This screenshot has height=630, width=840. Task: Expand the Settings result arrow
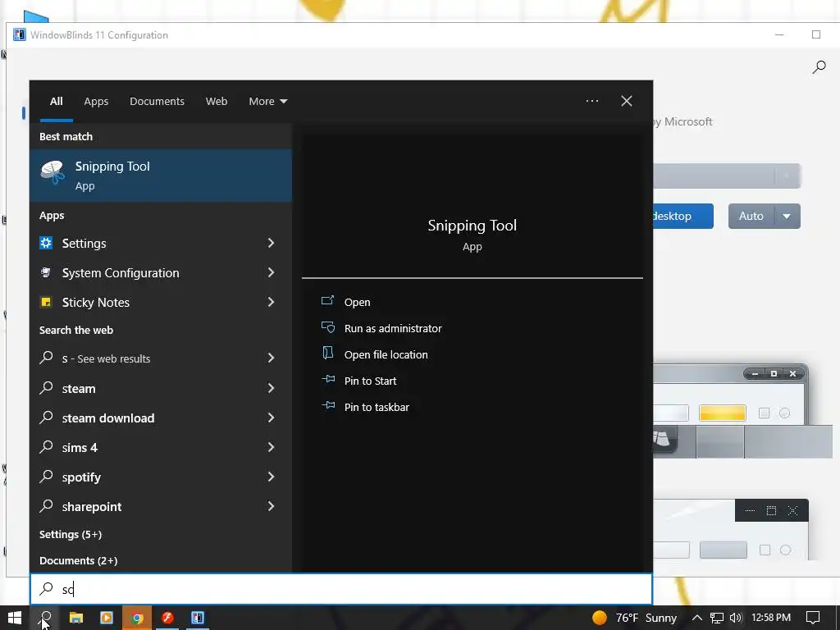pos(271,243)
